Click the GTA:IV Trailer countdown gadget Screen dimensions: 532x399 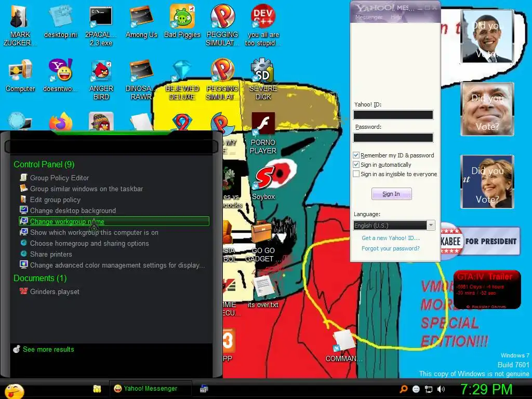pos(487,290)
